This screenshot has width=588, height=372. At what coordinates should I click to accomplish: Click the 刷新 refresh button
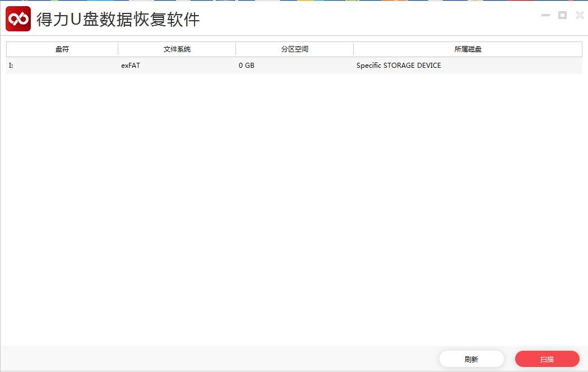(x=471, y=359)
